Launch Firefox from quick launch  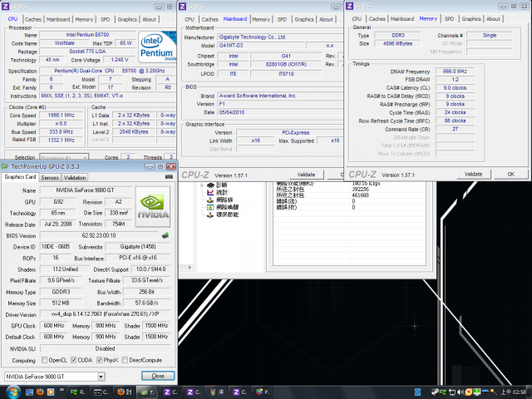pos(40,392)
